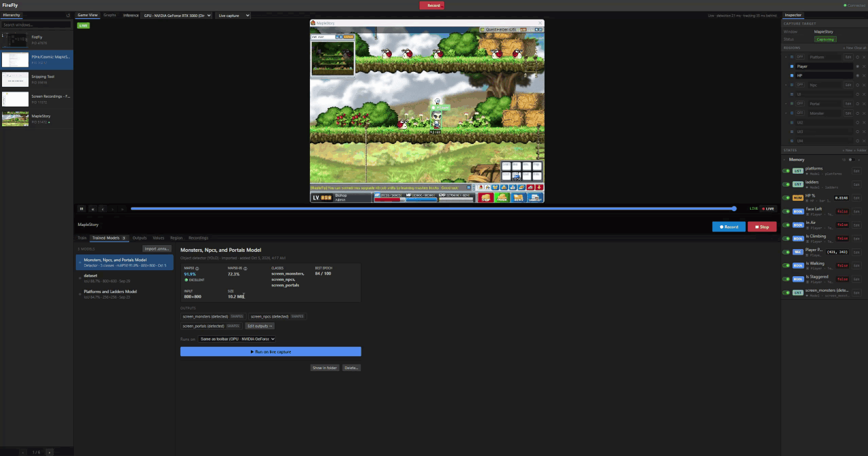Close the embedded MapleStory game window
The height and width of the screenshot is (456, 868).
[x=540, y=23]
